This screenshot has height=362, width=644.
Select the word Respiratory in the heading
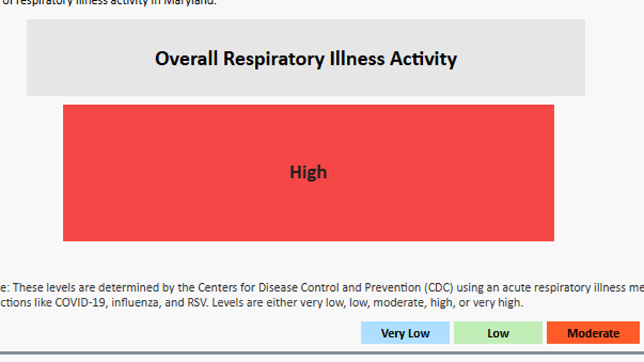click(x=272, y=59)
